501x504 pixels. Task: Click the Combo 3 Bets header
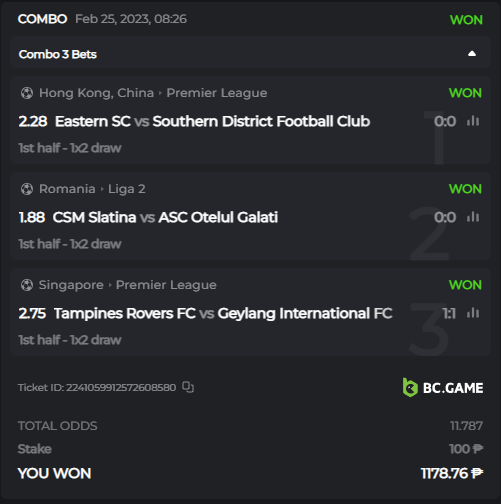(x=250, y=52)
